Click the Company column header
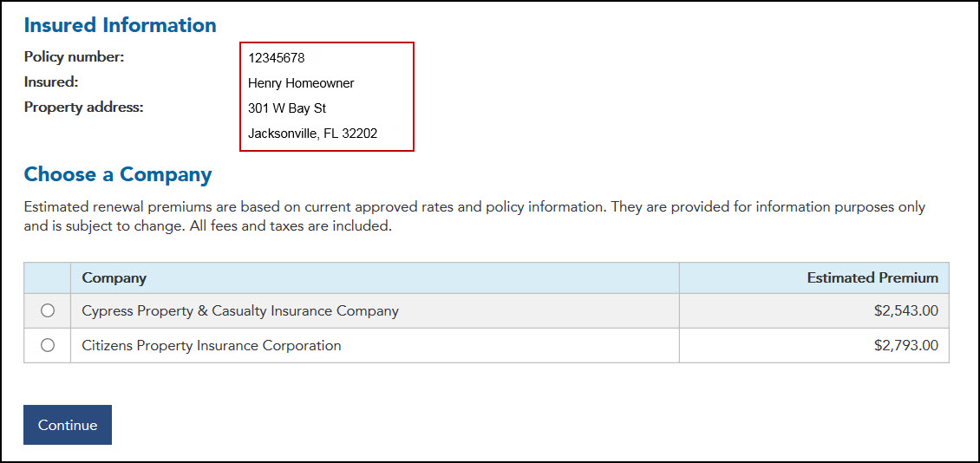The width and height of the screenshot is (980, 463). (x=114, y=278)
